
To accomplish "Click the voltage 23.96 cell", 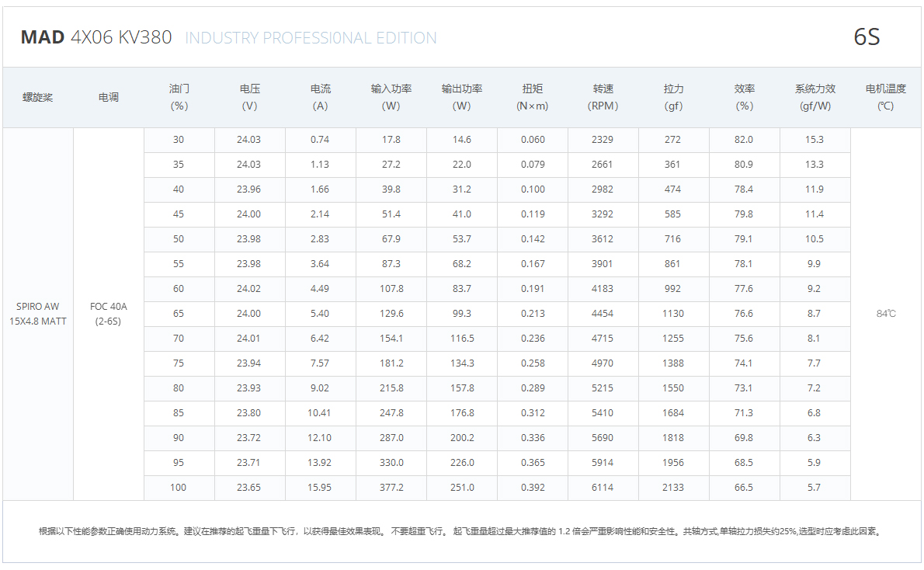I will coord(250,189).
